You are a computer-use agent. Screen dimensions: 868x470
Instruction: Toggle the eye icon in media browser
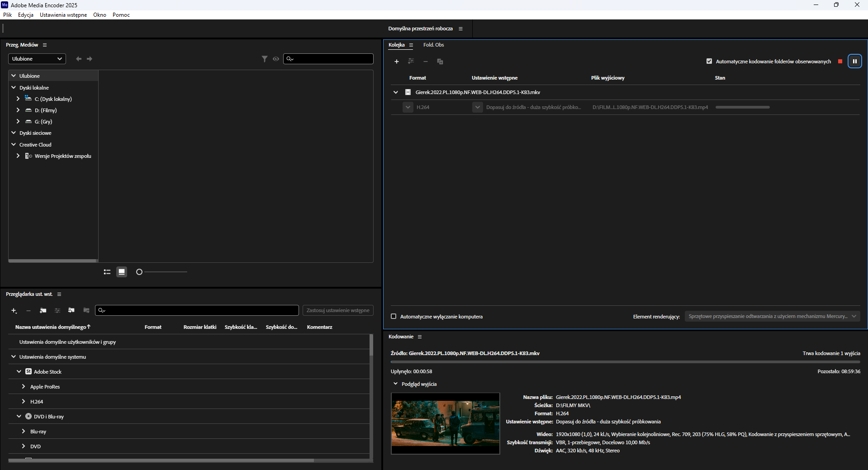tap(276, 59)
